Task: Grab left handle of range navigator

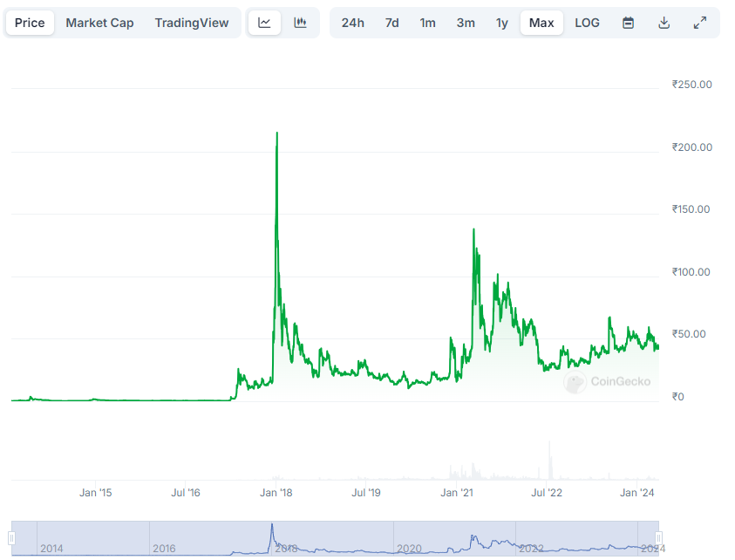Action: click(x=11, y=537)
